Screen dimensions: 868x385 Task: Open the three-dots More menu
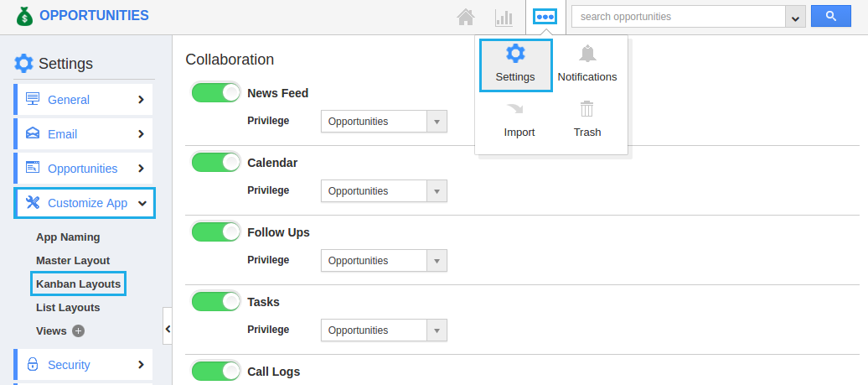click(545, 17)
